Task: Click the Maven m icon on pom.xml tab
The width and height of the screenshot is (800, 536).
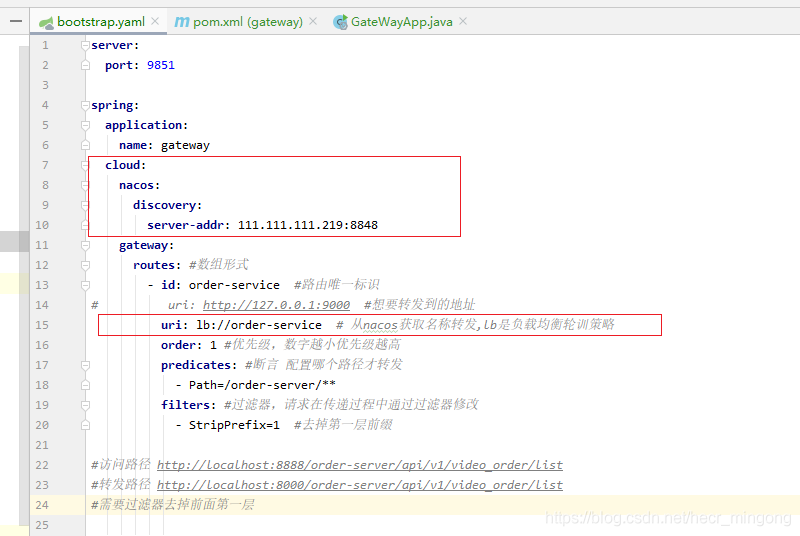Action: 182,22
